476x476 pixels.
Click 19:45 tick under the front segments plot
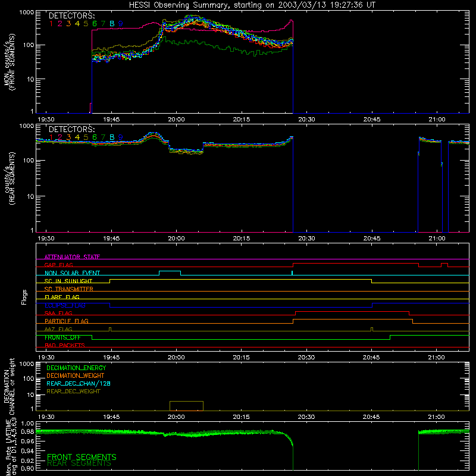[111, 120]
